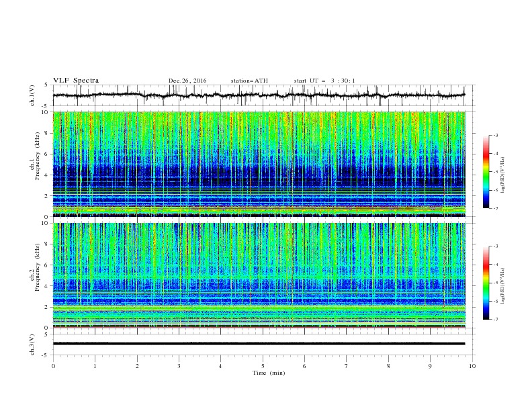The width and height of the screenshot is (532, 411).
Task: Click the ch.3 voltage waveform trace
Action: coord(259,344)
